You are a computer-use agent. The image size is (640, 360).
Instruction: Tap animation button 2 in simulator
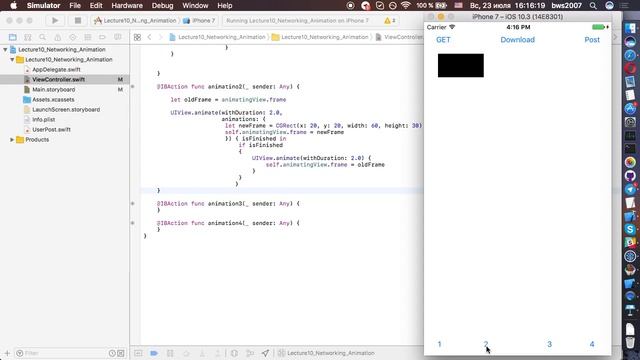486,344
